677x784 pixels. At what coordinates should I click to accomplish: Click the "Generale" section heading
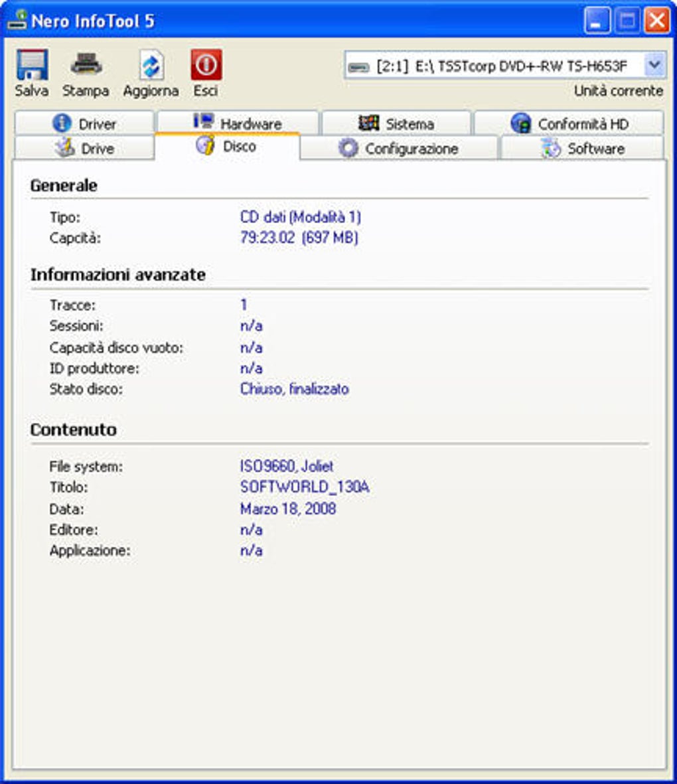coord(64,185)
